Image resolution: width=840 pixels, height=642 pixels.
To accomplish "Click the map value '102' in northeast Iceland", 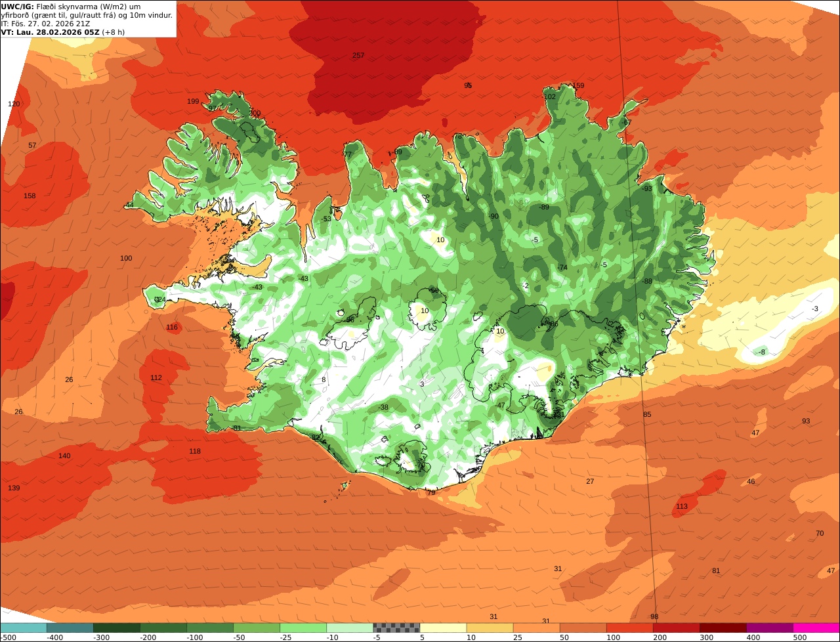I will coord(550,96).
